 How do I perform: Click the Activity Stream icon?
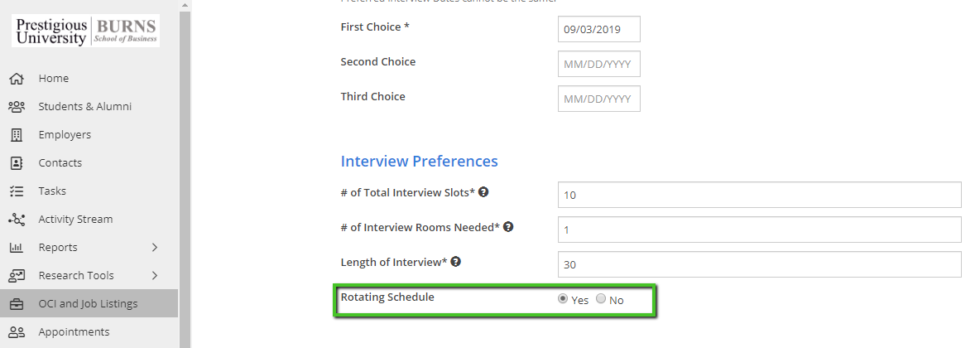pyautogui.click(x=16, y=220)
